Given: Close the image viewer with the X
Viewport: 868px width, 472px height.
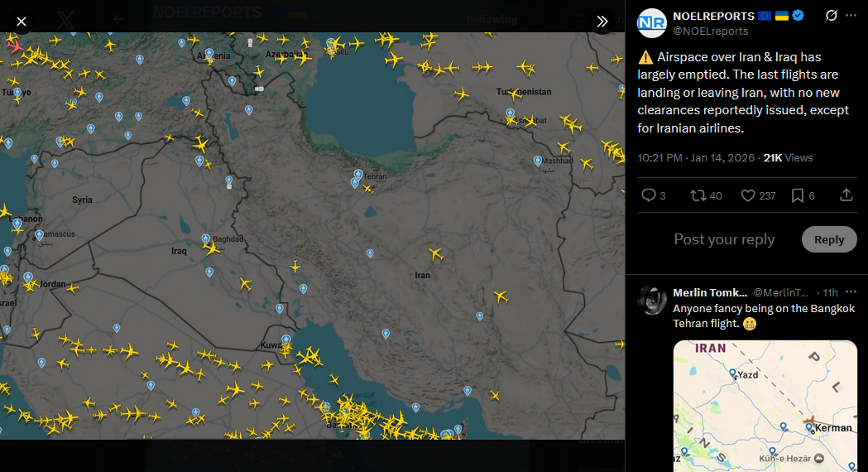Looking at the screenshot, I should pyautogui.click(x=22, y=22).
